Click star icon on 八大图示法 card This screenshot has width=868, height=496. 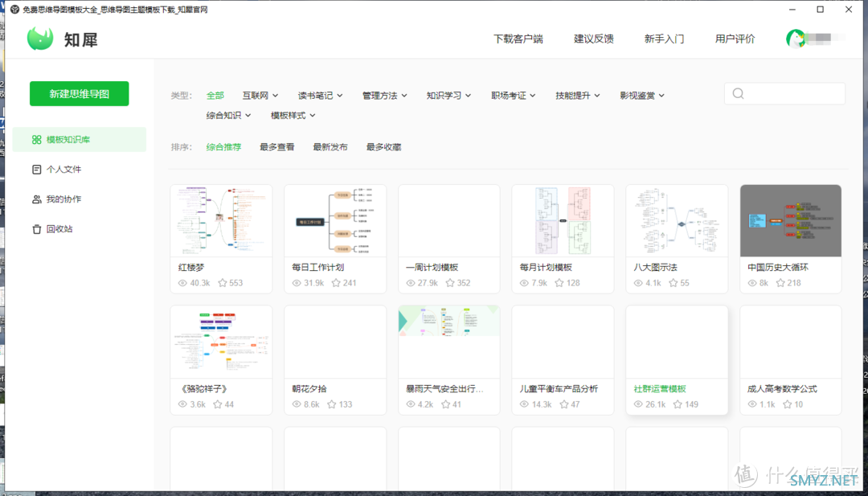pos(674,283)
